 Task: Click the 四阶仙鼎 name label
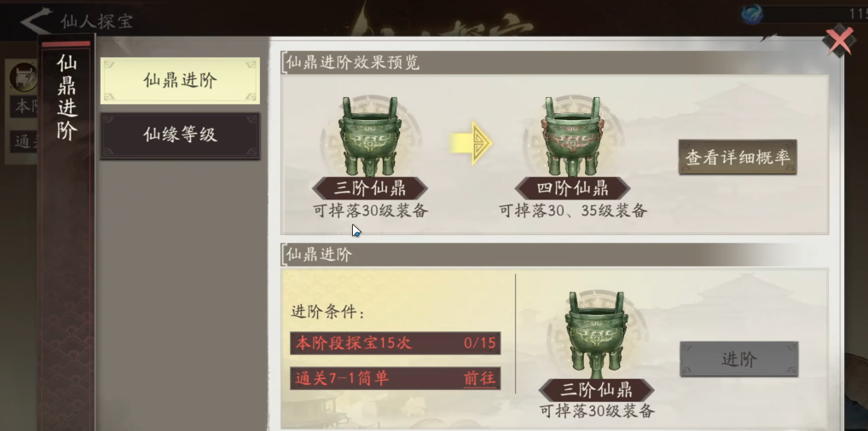tap(572, 188)
